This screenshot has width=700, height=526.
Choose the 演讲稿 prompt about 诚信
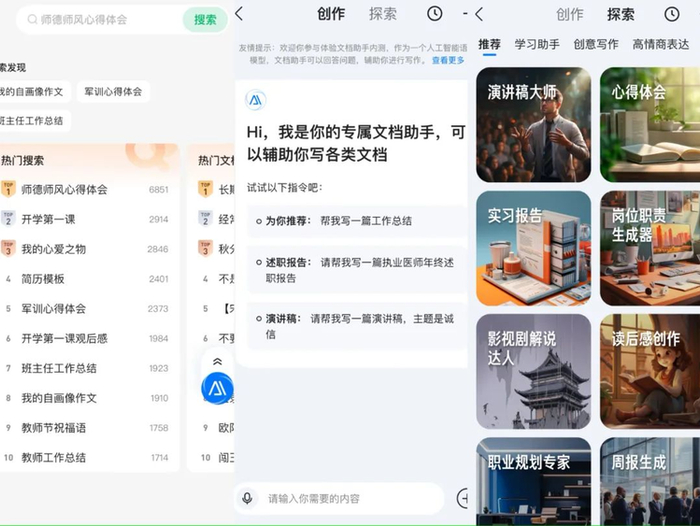click(x=357, y=326)
